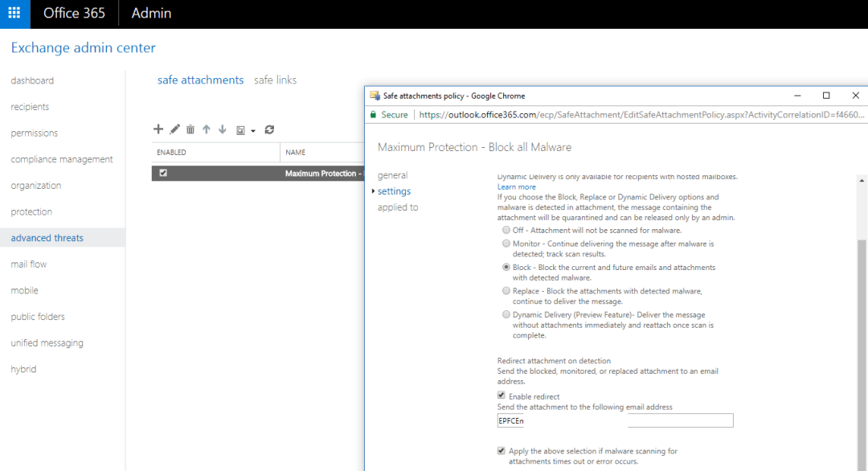Click the Safe attachments policy window favicon
868x471 pixels.
pyautogui.click(x=375, y=96)
